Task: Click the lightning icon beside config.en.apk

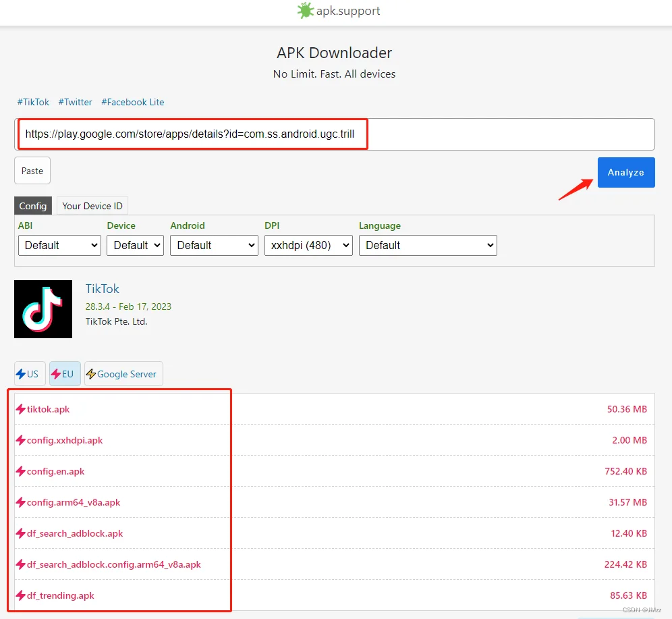Action: click(x=20, y=472)
